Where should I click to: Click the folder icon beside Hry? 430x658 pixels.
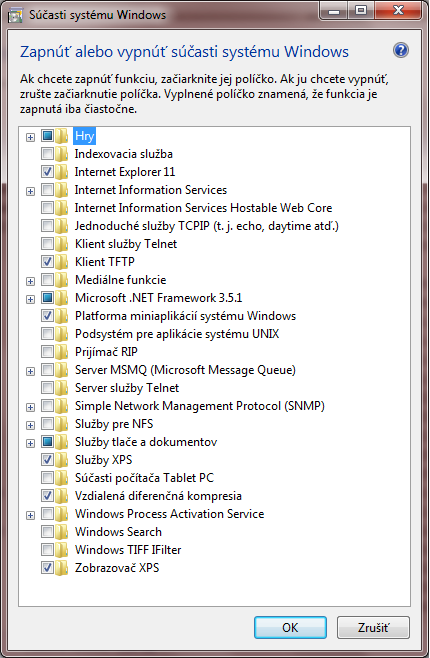click(62, 136)
